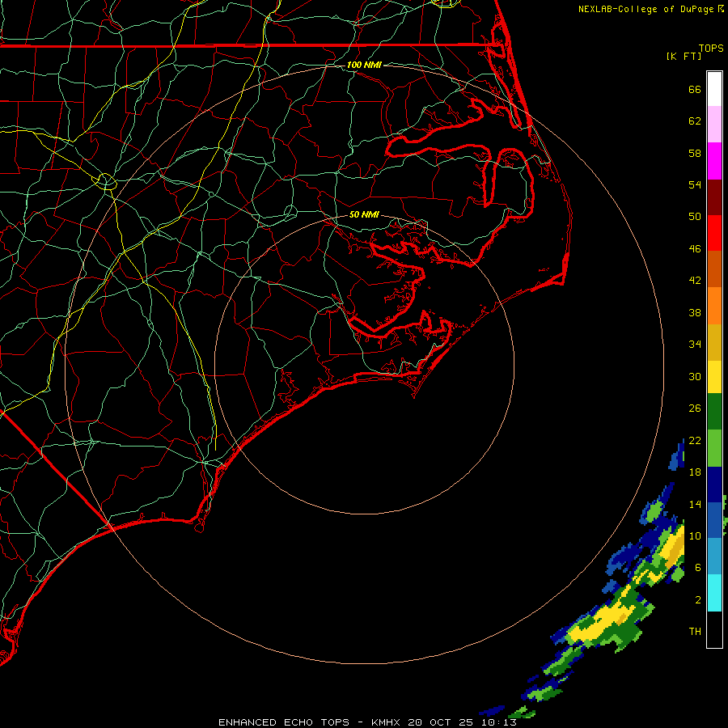Click the light blue 6 swatch
Viewport: 728px width, 728px height.
click(x=714, y=556)
